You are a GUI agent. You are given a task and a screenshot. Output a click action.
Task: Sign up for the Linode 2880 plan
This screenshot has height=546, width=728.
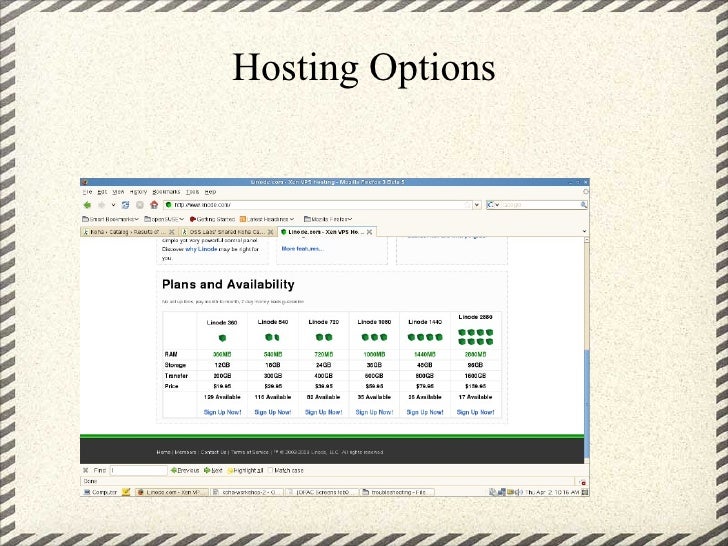[x=475, y=412]
